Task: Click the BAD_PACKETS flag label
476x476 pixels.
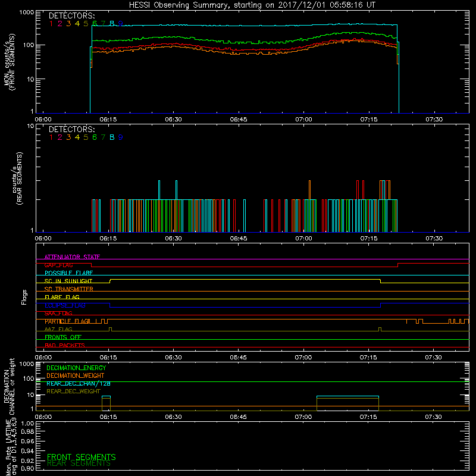Action: pos(65,345)
